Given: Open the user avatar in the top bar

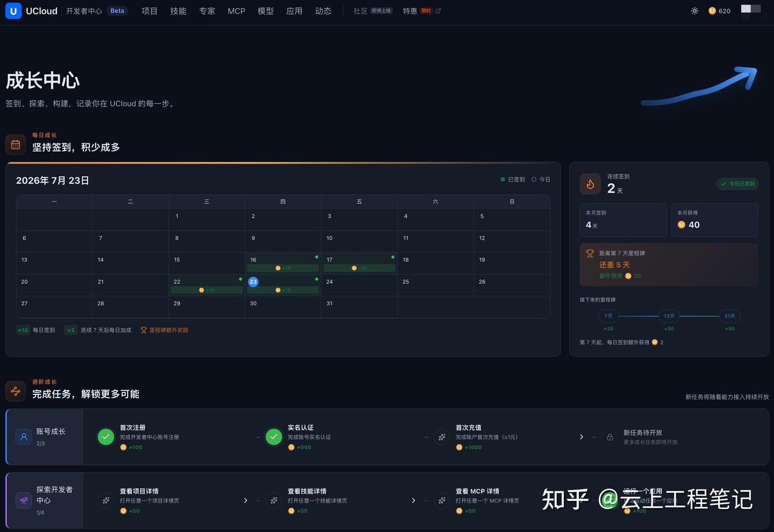Looking at the screenshot, I should 751,9.
